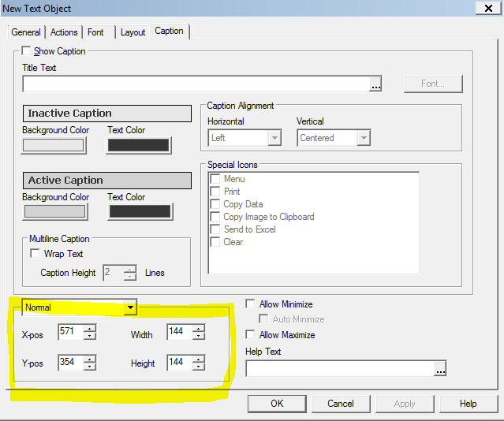The height and width of the screenshot is (421, 504).
Task: Toggle the Auto Minimize checkbox
Action: [x=263, y=319]
